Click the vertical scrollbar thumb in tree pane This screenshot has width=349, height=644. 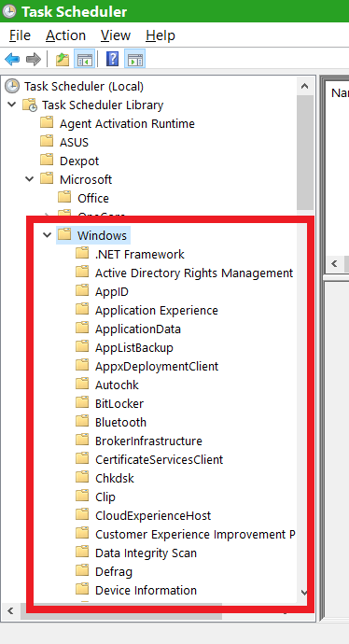coord(304,152)
